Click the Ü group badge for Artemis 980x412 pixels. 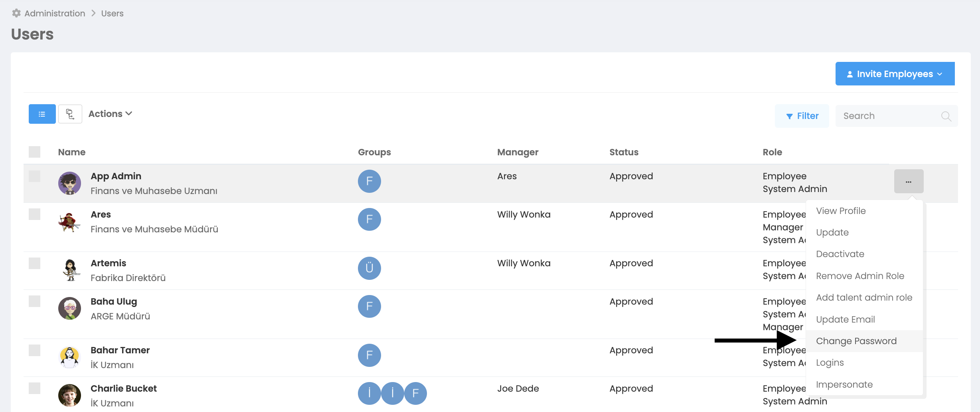click(x=369, y=268)
